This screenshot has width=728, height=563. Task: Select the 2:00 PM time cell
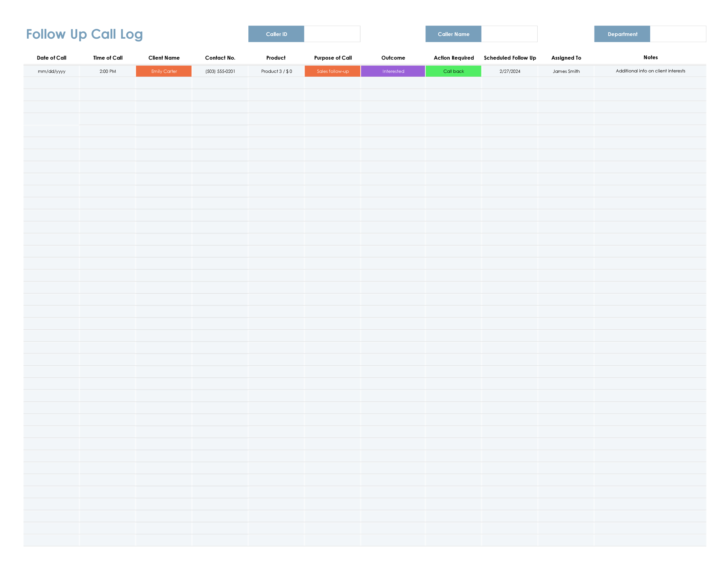tap(108, 71)
